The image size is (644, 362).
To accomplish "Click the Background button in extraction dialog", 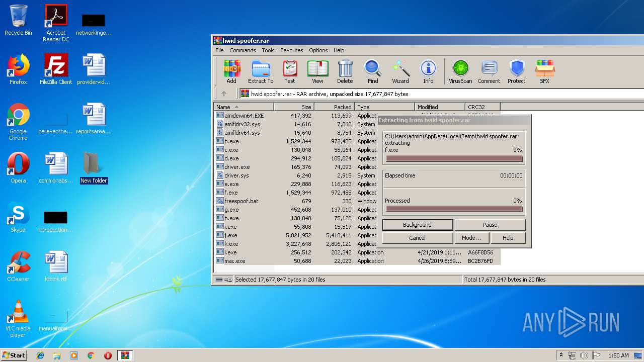I will point(417,225).
